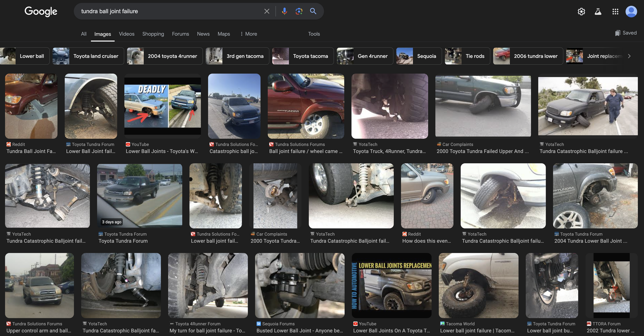The image size is (644, 336).
Task: Select the 2006 tundra lower chip
Action: [528, 56]
